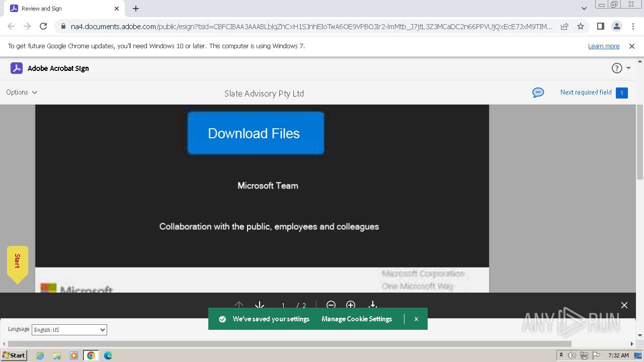Show hidden tray icons arrow
The image size is (644, 362).
click(561, 355)
